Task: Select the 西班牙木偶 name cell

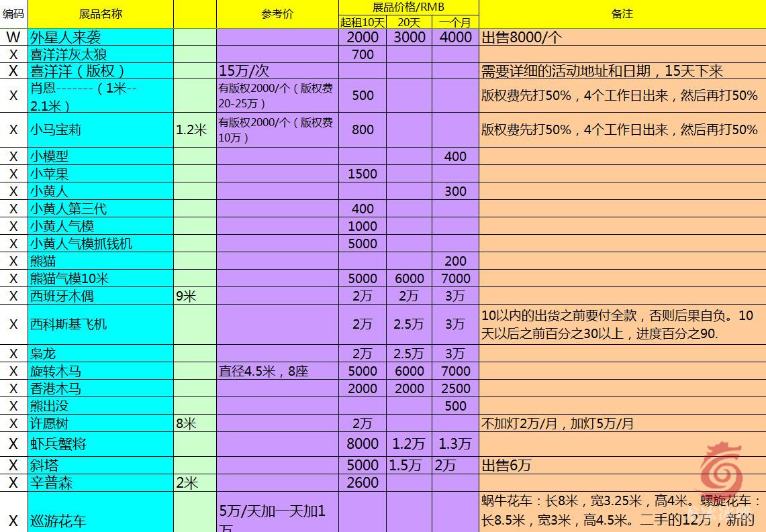Action: (101, 296)
